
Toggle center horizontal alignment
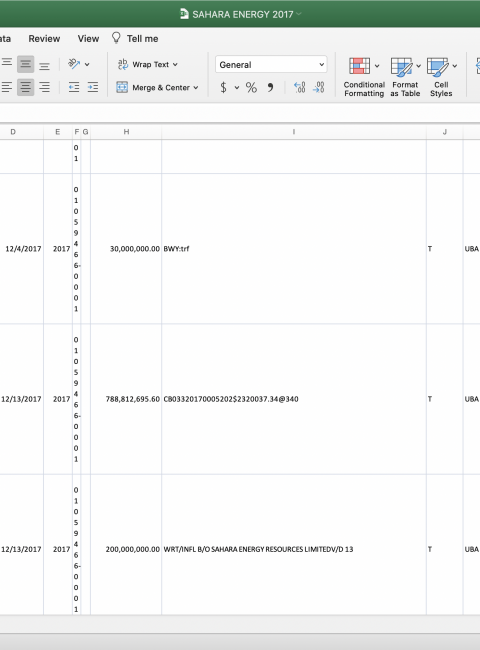pos(25,87)
